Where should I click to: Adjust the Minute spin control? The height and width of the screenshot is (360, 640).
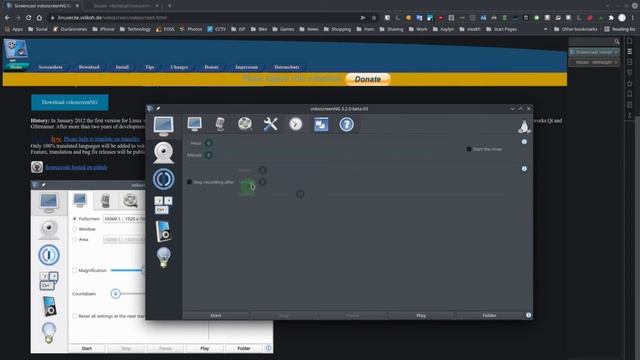pos(209,155)
